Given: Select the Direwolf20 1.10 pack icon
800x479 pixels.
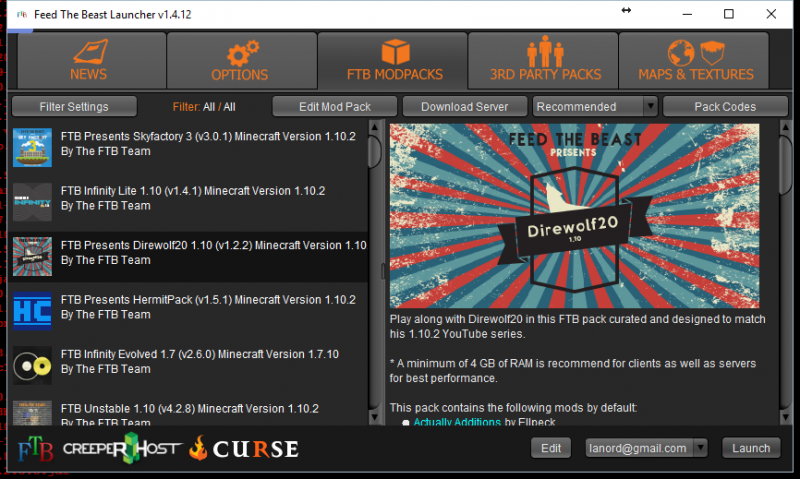Looking at the screenshot, I should click(32, 257).
